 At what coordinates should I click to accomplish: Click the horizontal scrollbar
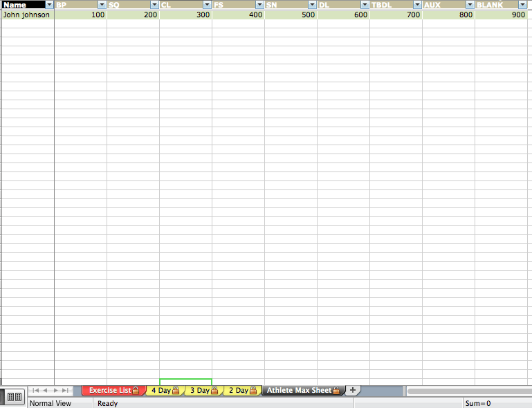[x=470, y=391]
